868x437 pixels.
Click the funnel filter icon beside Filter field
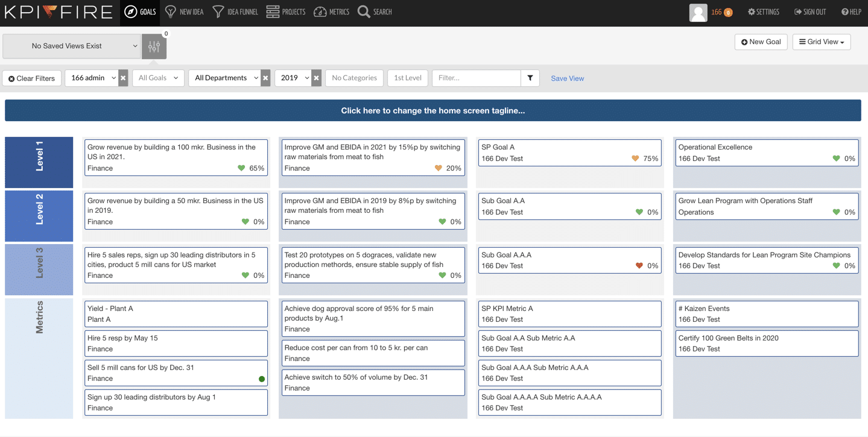click(x=530, y=78)
